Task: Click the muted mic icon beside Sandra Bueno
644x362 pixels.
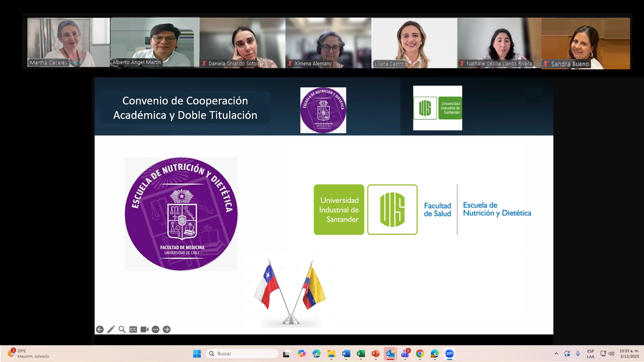Action: click(x=546, y=64)
